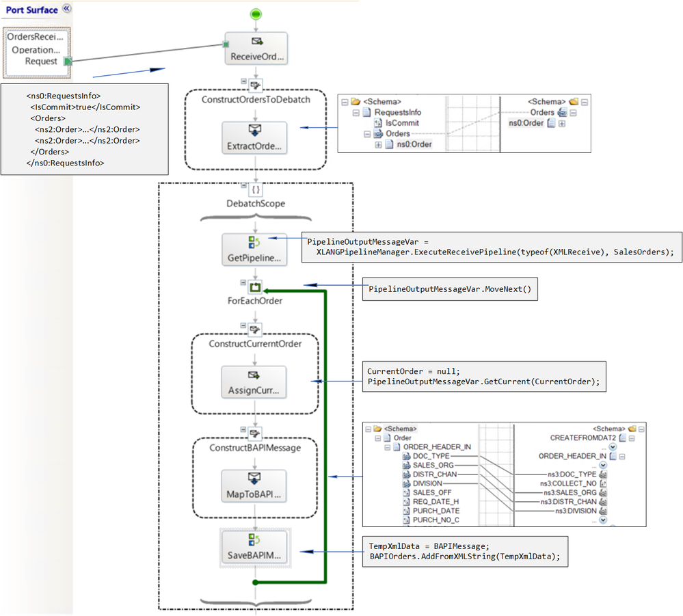Select the PURCH_NO_C source field
The image size is (683, 616).
[x=436, y=520]
